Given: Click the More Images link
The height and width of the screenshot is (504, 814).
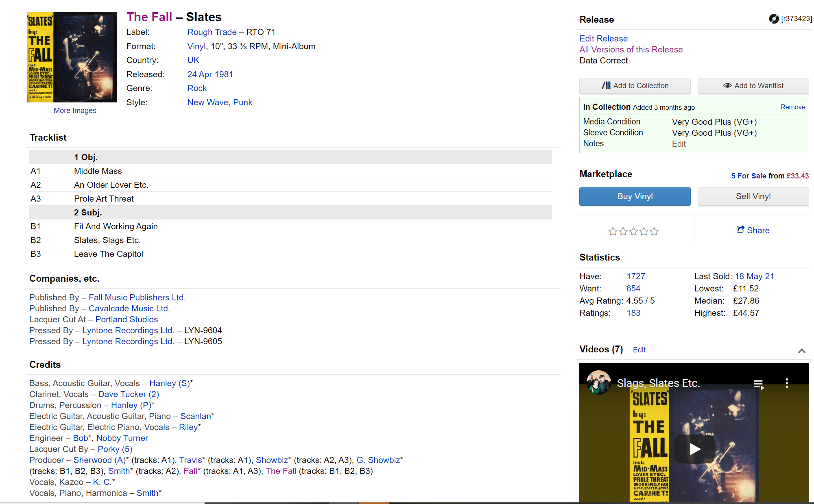Looking at the screenshot, I should 75,111.
